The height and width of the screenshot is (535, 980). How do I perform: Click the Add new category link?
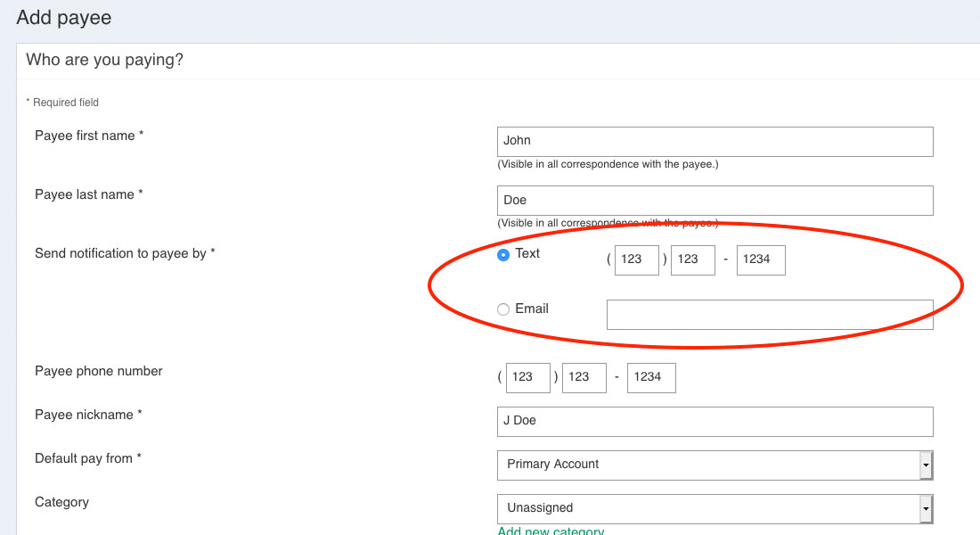tap(551, 531)
